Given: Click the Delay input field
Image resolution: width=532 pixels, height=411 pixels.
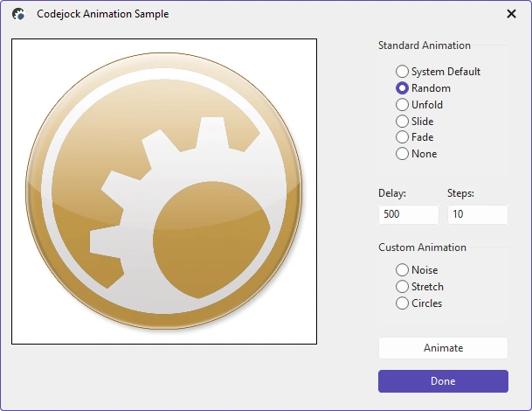Looking at the screenshot, I should (409, 214).
